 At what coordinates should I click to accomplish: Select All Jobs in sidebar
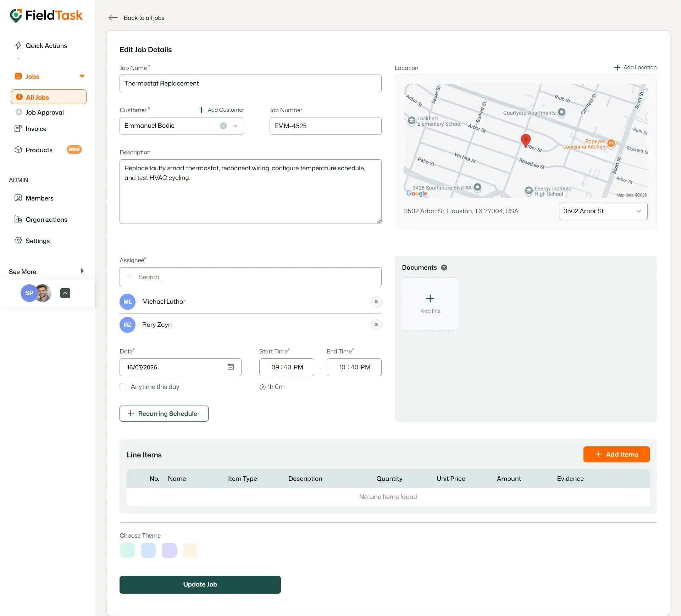(x=49, y=97)
